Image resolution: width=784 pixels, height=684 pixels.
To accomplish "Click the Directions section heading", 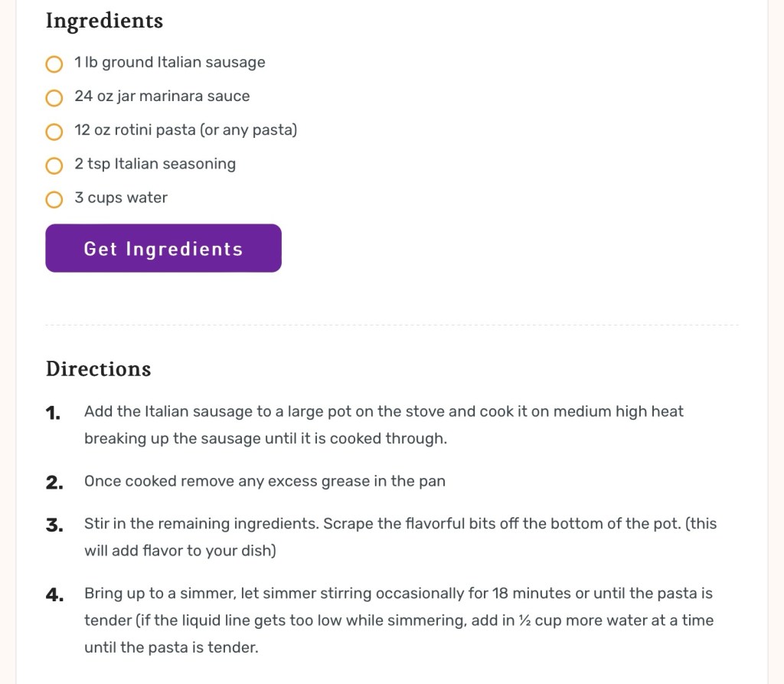I will pyautogui.click(x=98, y=369).
